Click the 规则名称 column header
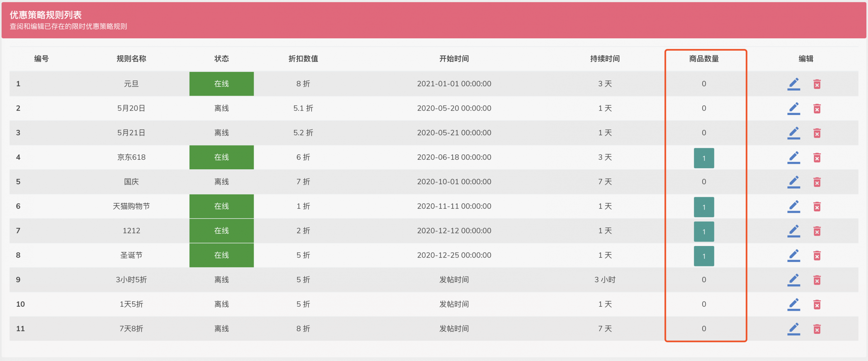The image size is (868, 361). (x=131, y=59)
